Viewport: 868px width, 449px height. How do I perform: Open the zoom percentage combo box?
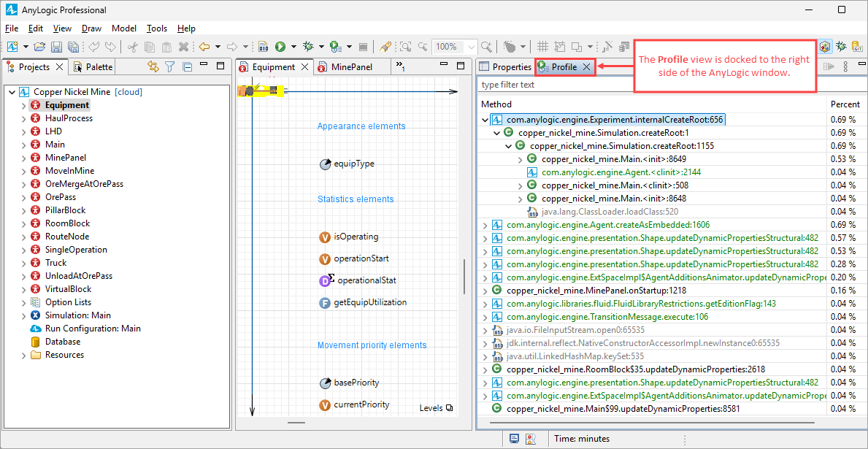pyautogui.click(x=455, y=47)
